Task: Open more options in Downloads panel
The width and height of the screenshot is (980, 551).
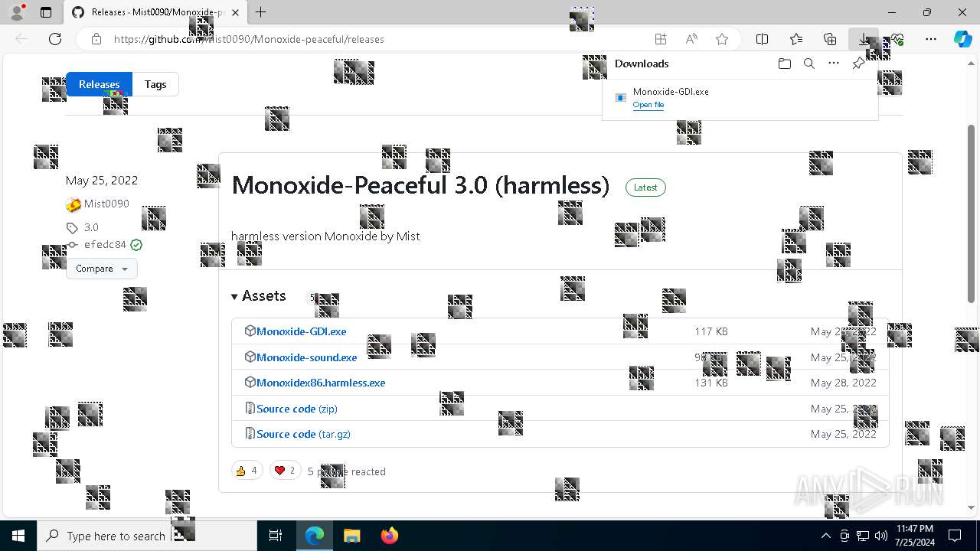Action: pyautogui.click(x=834, y=64)
